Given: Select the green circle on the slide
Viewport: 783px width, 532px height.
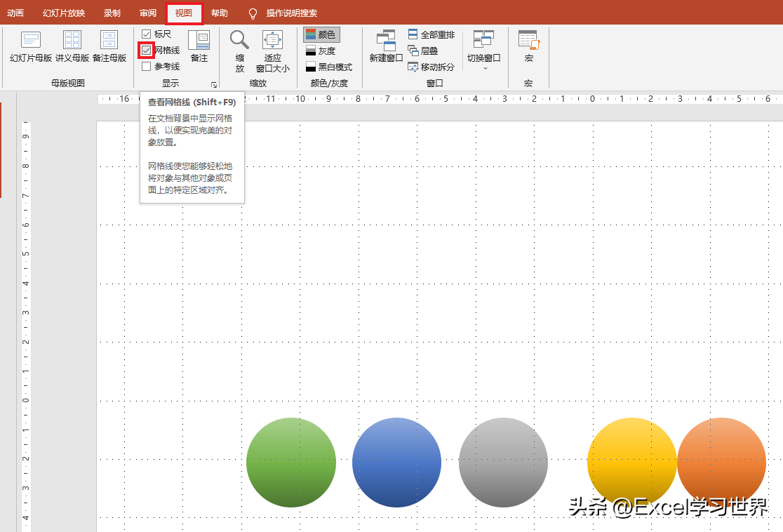Looking at the screenshot, I should (x=291, y=463).
